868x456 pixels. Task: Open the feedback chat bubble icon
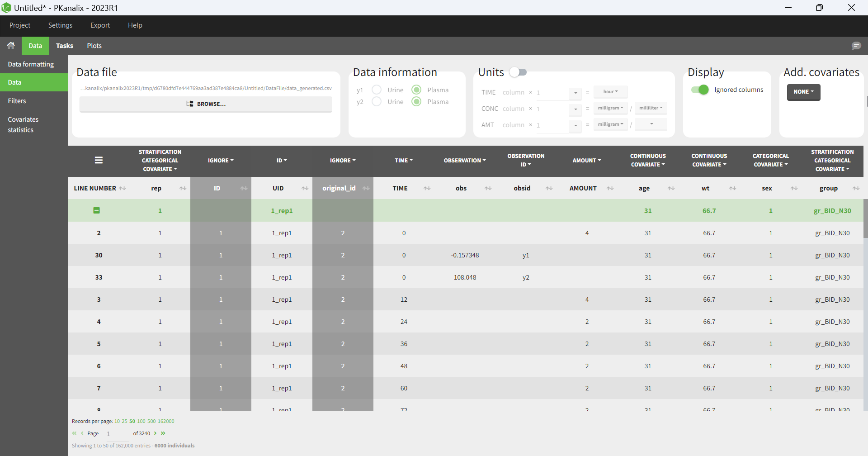click(x=856, y=46)
